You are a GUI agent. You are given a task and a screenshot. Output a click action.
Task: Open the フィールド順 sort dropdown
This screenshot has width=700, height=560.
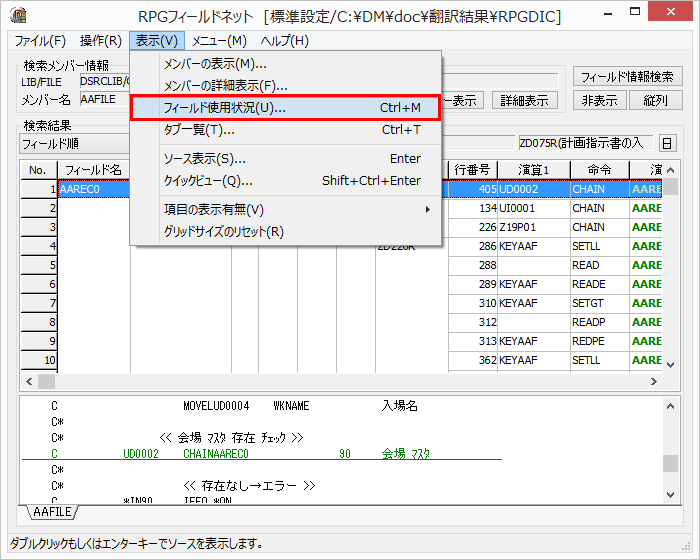click(75, 143)
